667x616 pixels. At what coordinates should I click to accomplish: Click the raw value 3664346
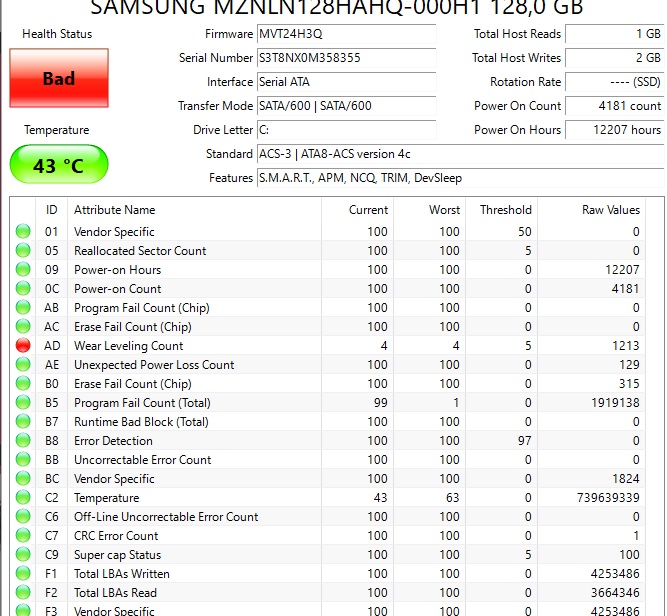pos(615,593)
